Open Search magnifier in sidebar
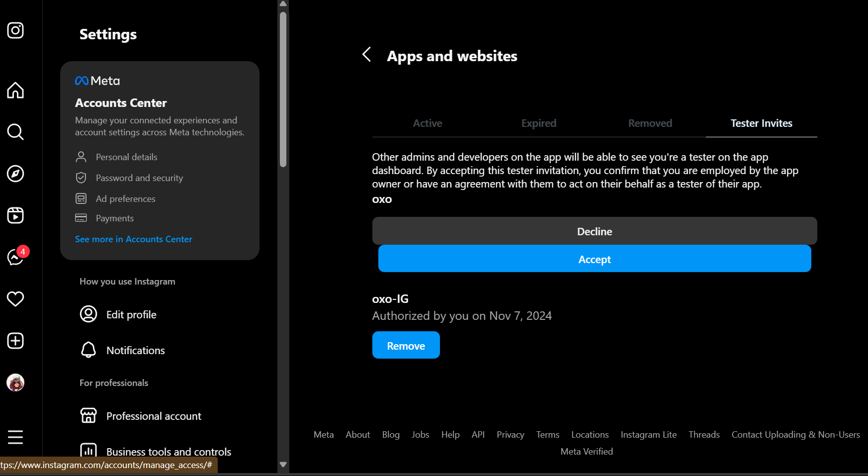Screen dimensions: 868x476 (15, 132)
